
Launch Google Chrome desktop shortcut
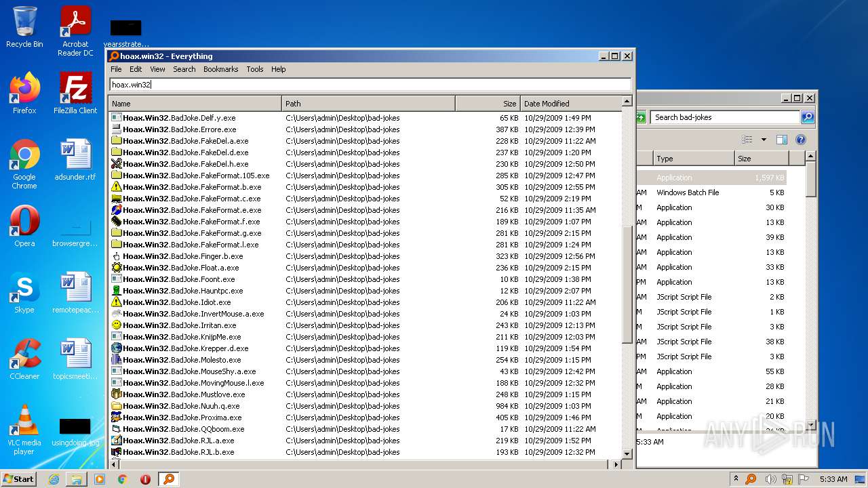(24, 164)
